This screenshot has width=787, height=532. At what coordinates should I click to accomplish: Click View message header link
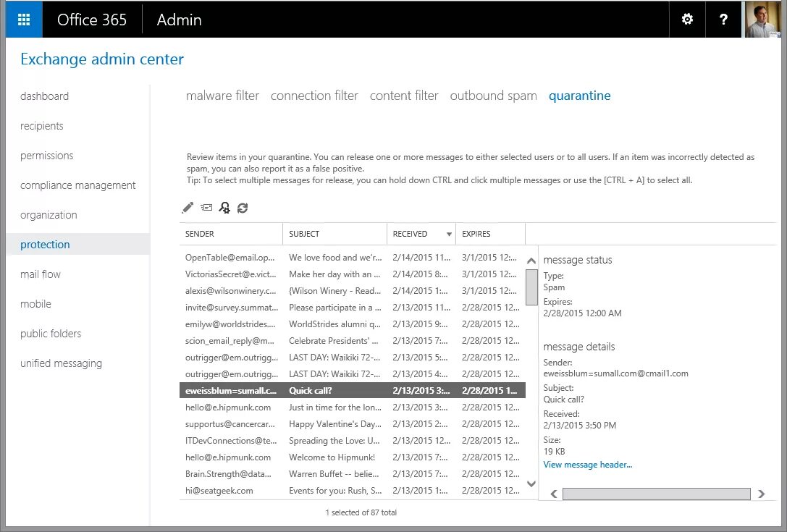(x=587, y=464)
